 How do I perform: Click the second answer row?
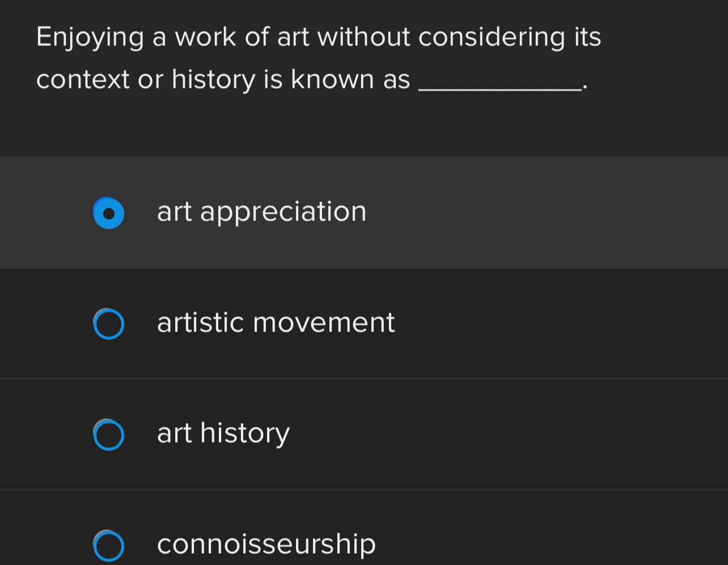point(364,323)
